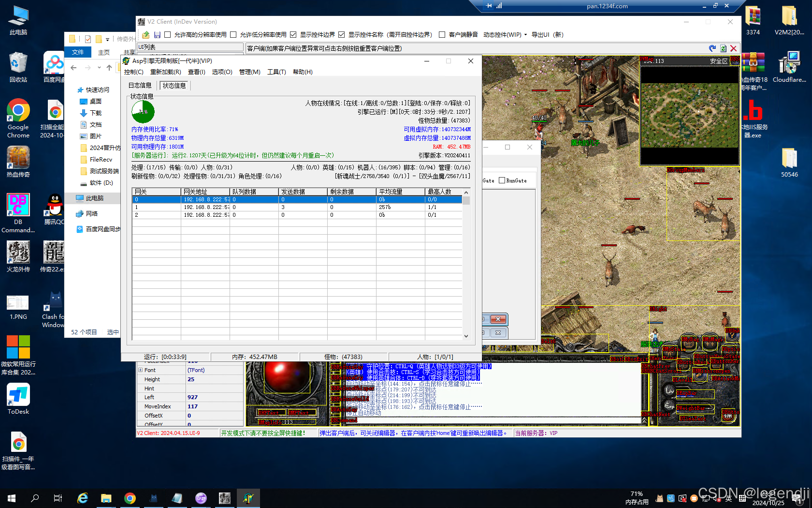Click the Task View taskbar icon
Image resolution: width=812 pixels, height=508 pixels.
pos(58,498)
